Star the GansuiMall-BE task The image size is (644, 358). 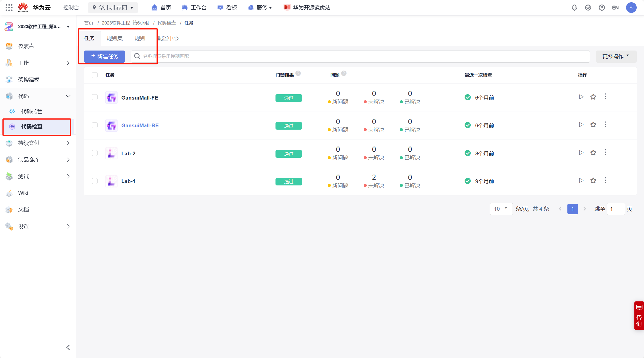click(x=593, y=125)
